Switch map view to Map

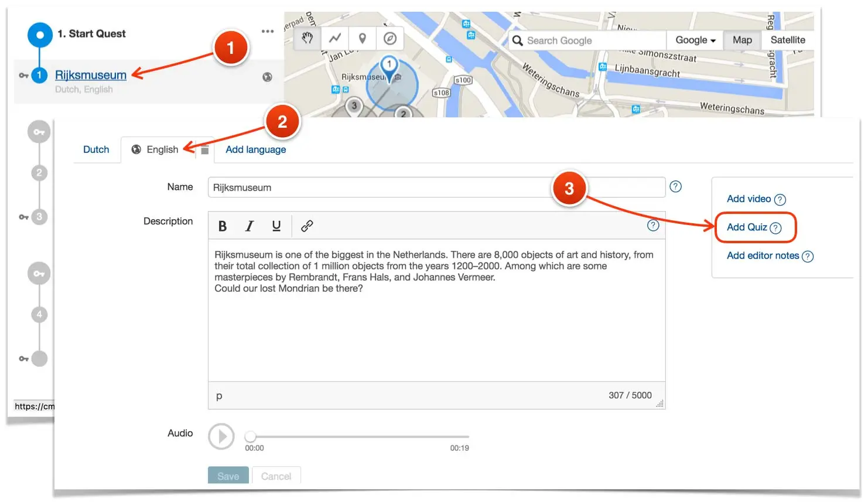click(742, 40)
